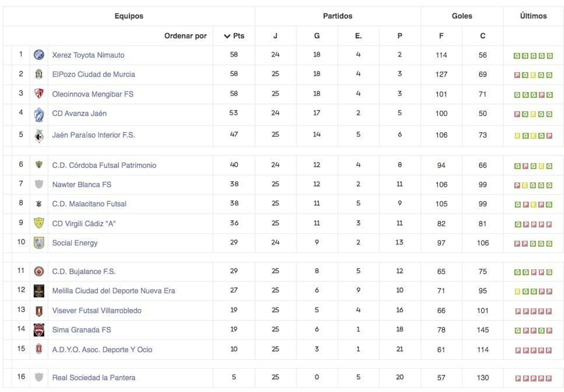Open Nawter Blanca FS team page

[81, 185]
